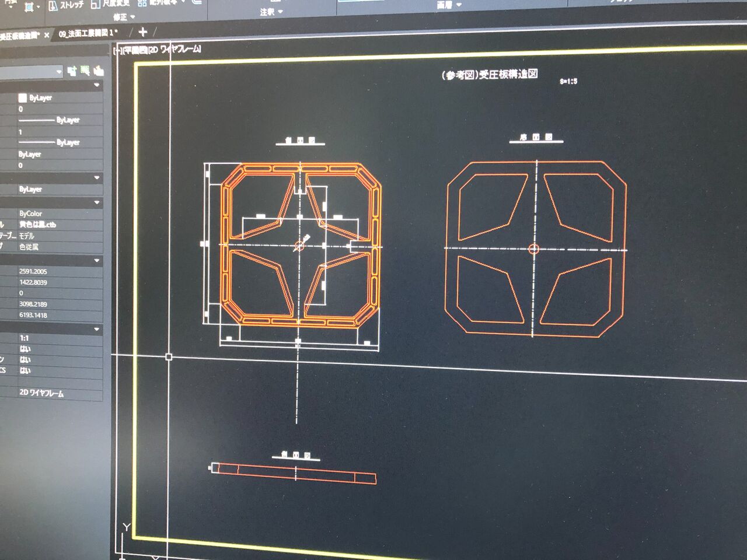Screen dimensions: 747x560
Task: Click the array tool icon in ribbon
Action: click(142, 3)
